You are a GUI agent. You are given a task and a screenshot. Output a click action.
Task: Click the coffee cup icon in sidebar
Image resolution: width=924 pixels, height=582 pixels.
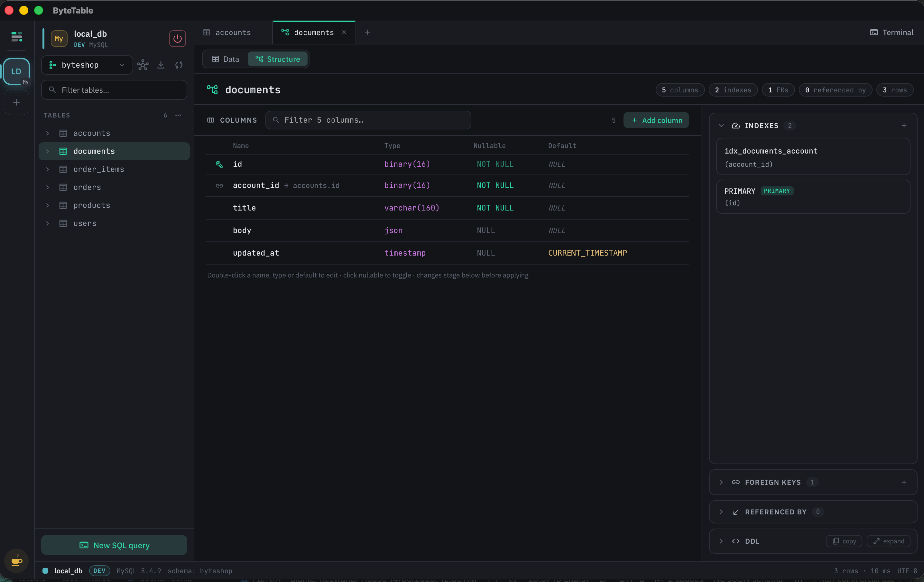pos(16,561)
